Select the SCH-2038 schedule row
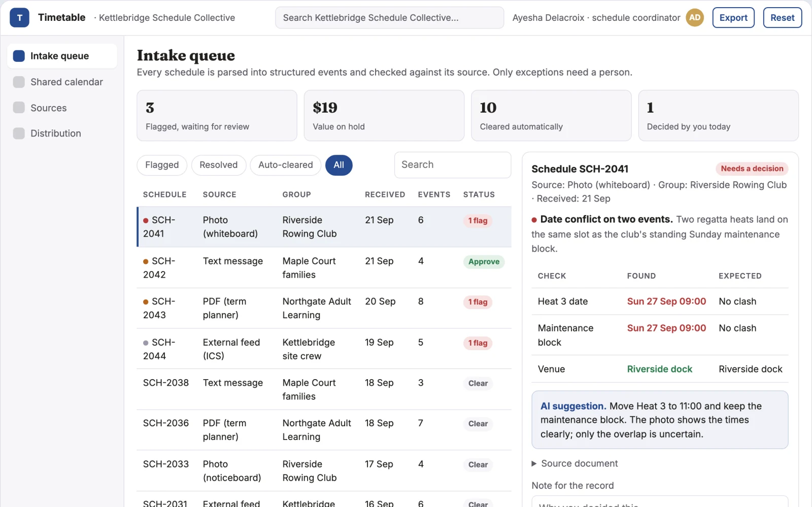 click(x=324, y=389)
